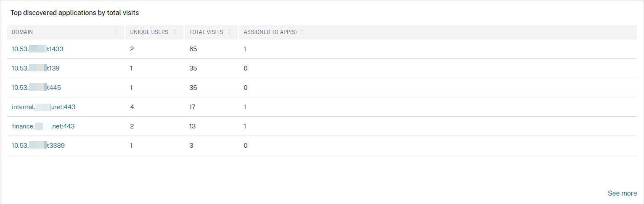The image size is (644, 204).
Task: Click unique users value 4 in internal row
Action: [132, 107]
